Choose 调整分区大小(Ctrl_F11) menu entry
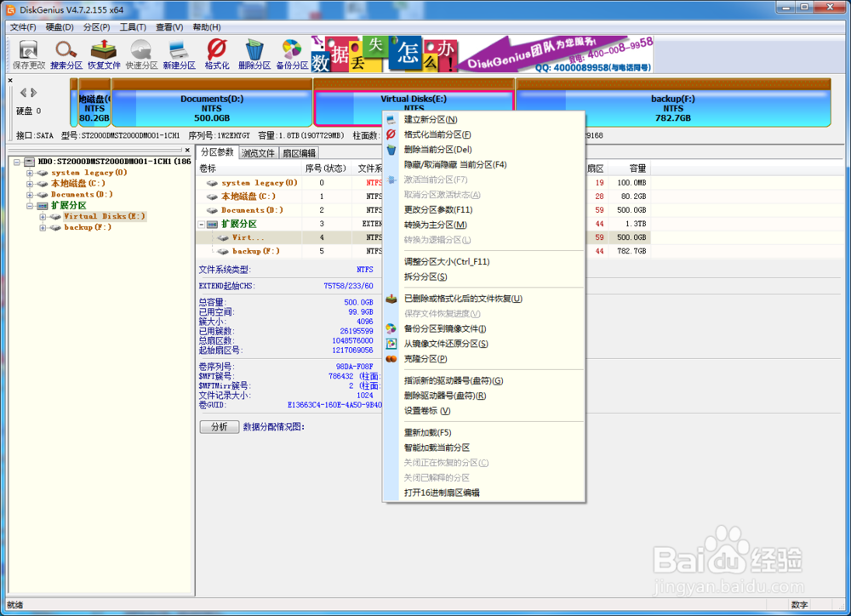Image resolution: width=851 pixels, height=616 pixels. (447, 261)
